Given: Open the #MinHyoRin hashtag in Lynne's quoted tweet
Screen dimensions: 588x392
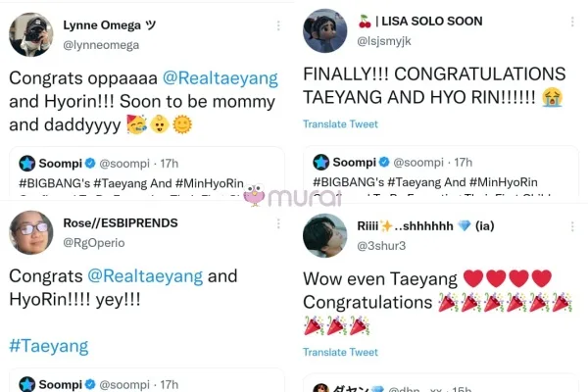Looking at the screenshot, I should (x=210, y=183).
